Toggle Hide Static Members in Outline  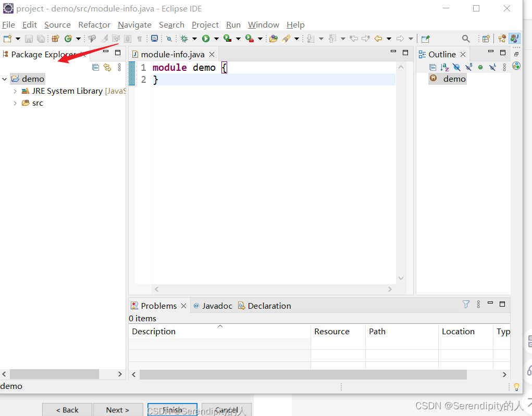click(x=469, y=67)
